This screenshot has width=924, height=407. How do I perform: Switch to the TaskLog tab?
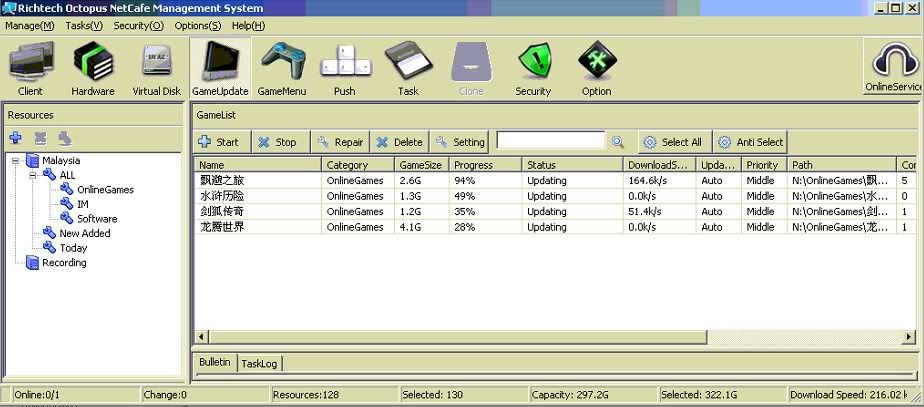[259, 363]
